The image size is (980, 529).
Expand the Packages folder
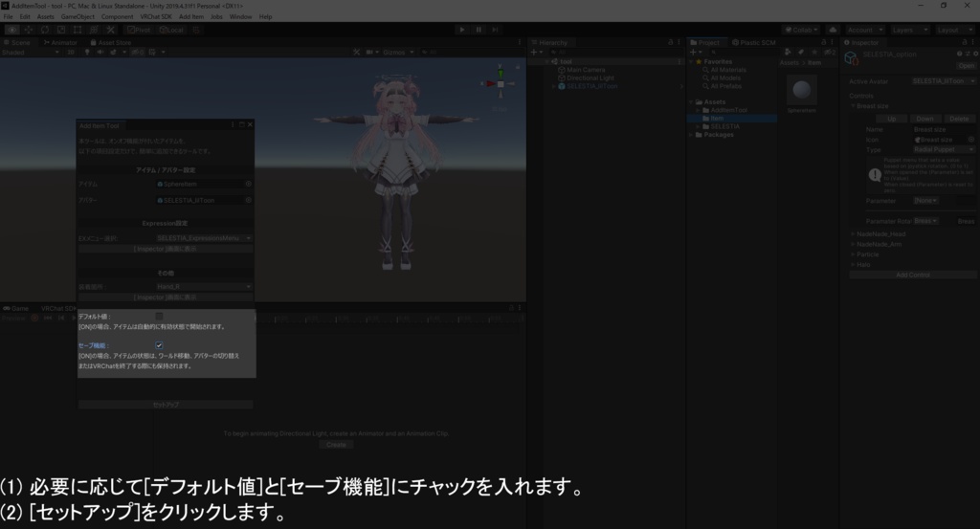point(691,134)
